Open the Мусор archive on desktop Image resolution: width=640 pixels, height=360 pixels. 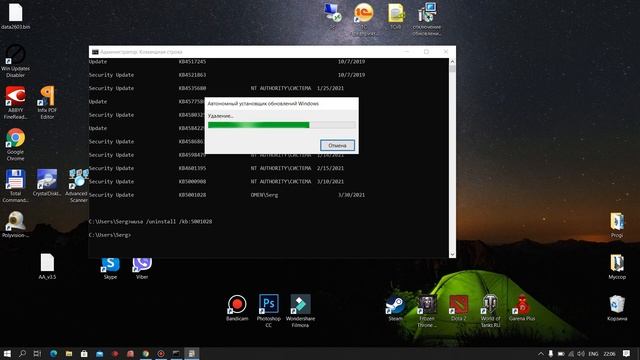pos(617,266)
